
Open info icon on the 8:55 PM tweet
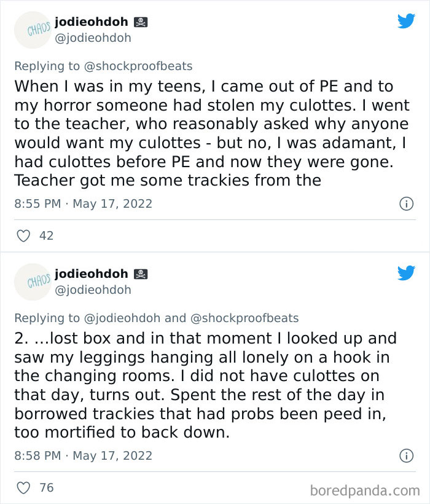click(406, 203)
